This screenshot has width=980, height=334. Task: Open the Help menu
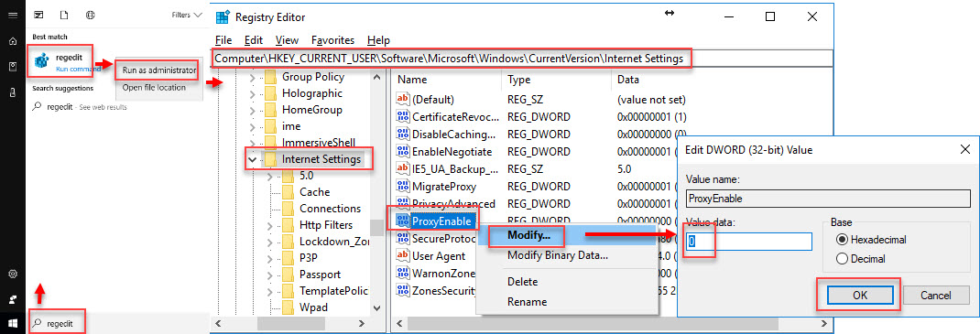pyautogui.click(x=379, y=40)
